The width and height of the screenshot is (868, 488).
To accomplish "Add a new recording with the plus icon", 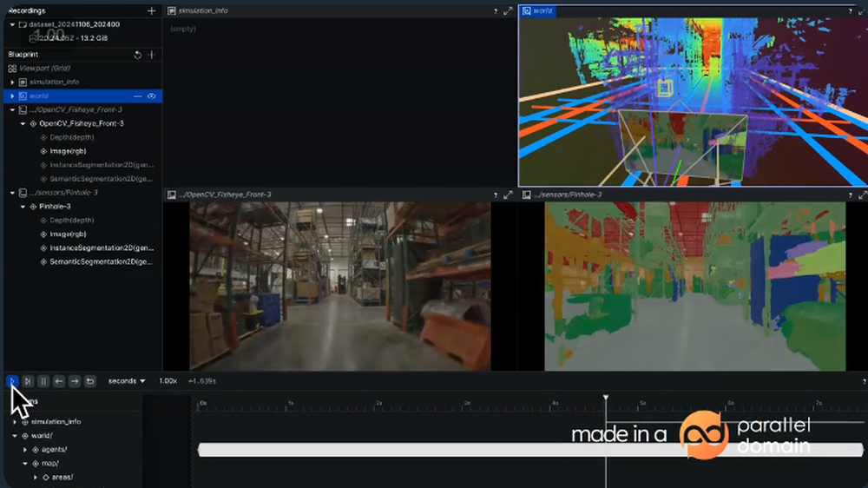I will [151, 10].
